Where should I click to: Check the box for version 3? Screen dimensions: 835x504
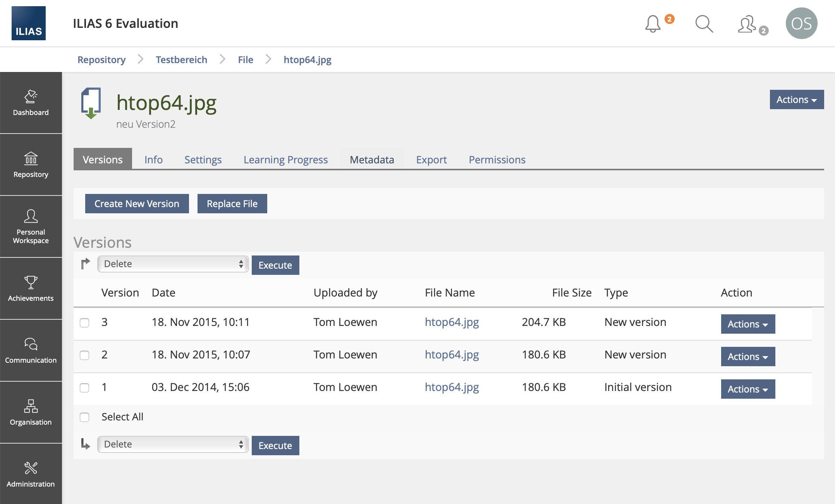tap(84, 323)
